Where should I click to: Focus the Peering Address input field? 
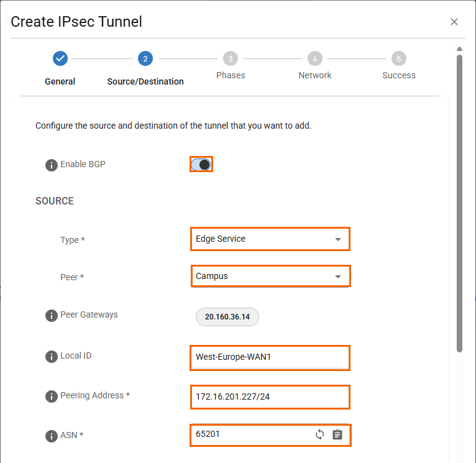(270, 397)
